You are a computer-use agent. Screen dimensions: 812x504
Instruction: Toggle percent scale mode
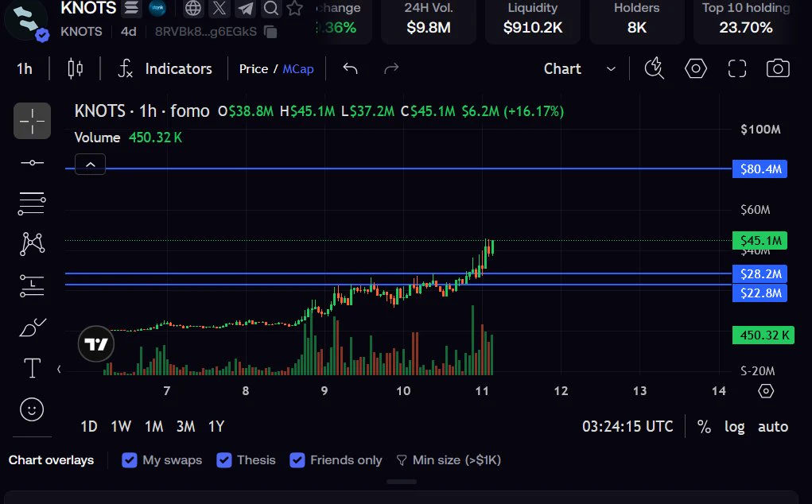tap(704, 426)
